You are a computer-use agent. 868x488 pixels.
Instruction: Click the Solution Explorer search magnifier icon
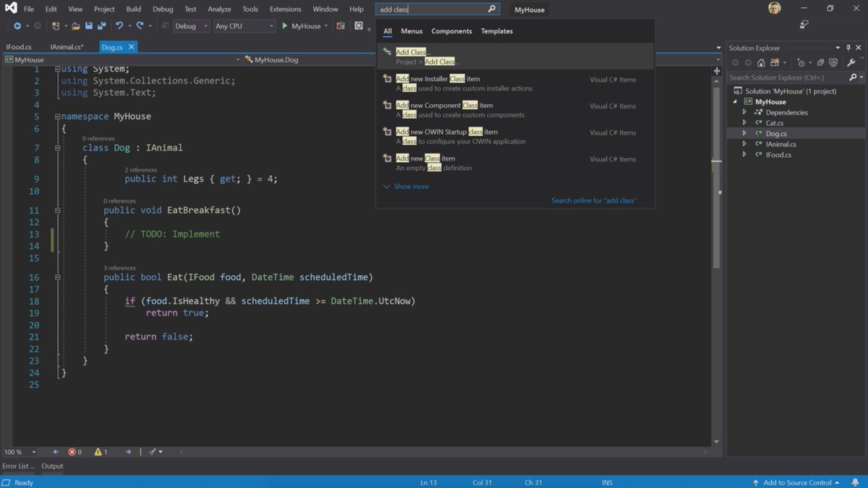pos(853,77)
